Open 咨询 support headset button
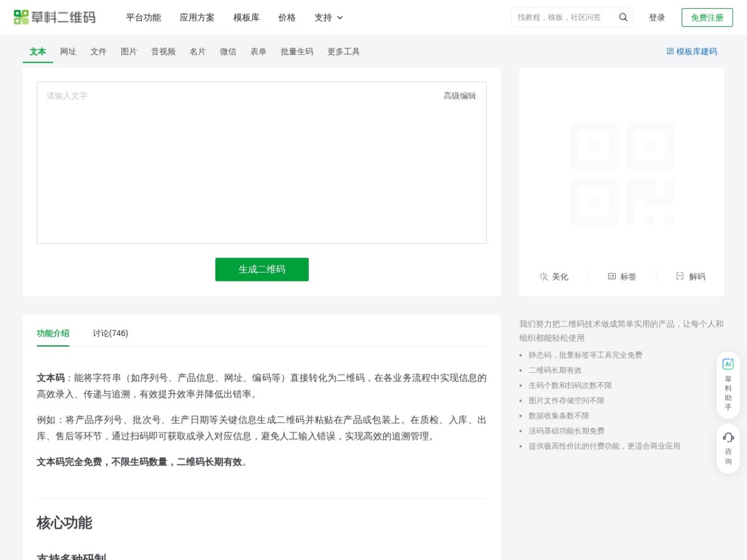Image resolution: width=747 pixels, height=560 pixels. point(728,449)
